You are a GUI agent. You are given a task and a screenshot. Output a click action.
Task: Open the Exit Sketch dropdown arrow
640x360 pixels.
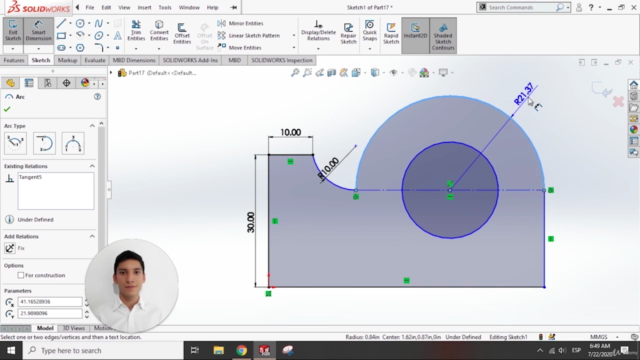pyautogui.click(x=13, y=49)
